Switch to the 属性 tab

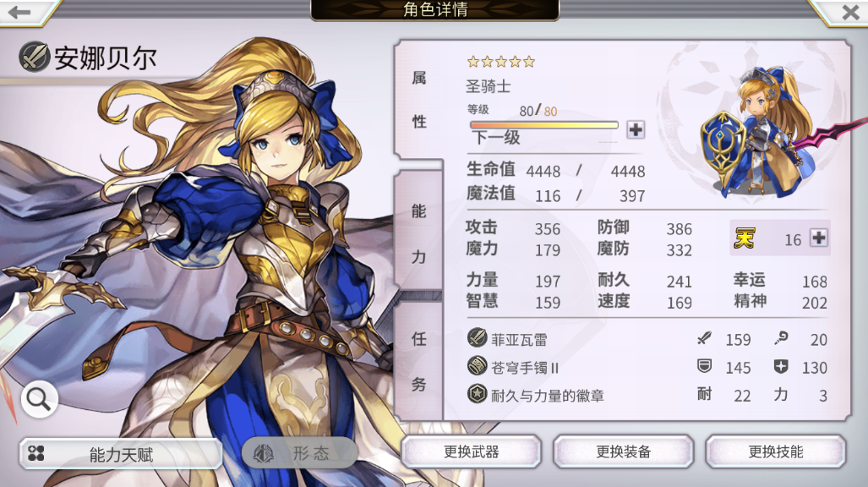pos(419,100)
